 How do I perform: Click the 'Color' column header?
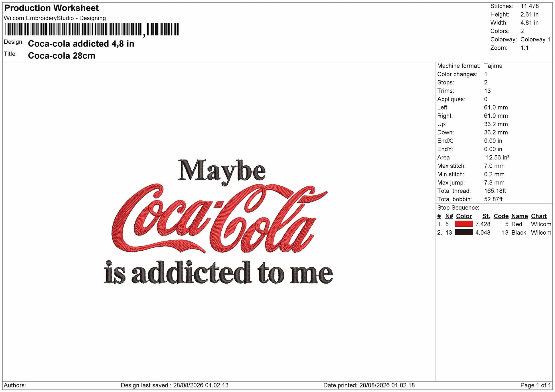pyautogui.click(x=464, y=216)
